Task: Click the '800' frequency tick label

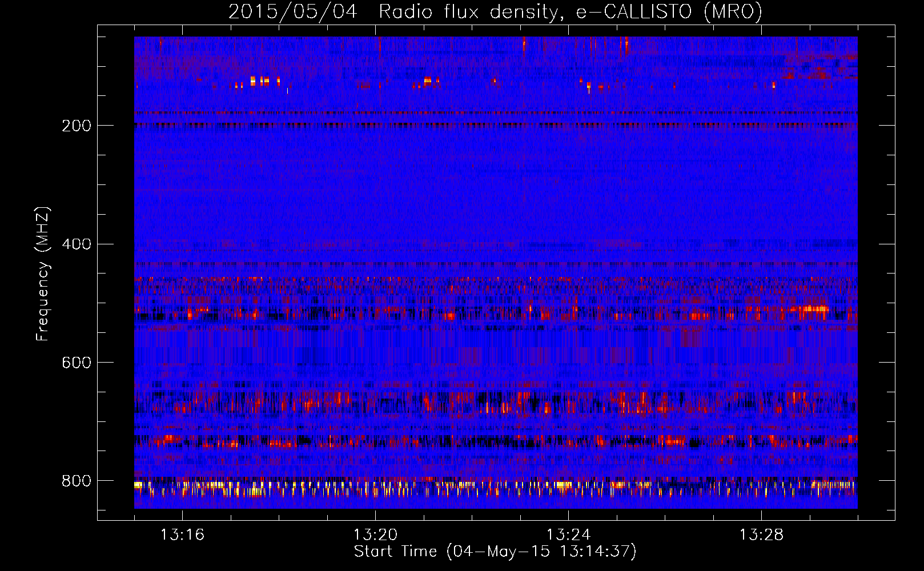Action: click(x=77, y=481)
